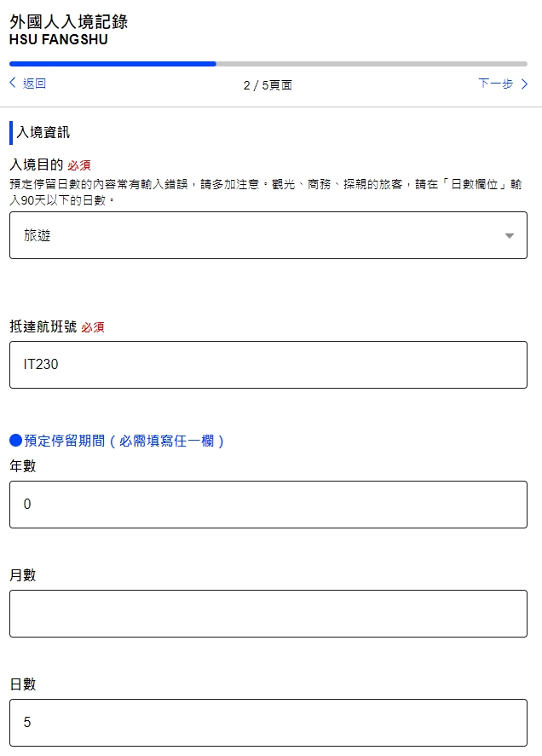Click the 抵達航班號 field label

[x=43, y=326]
